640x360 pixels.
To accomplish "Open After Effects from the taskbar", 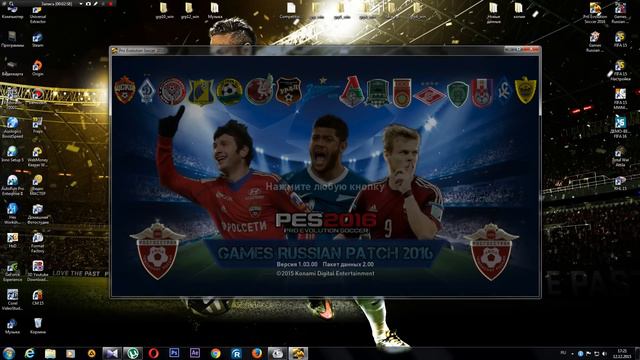I will pos(195,353).
